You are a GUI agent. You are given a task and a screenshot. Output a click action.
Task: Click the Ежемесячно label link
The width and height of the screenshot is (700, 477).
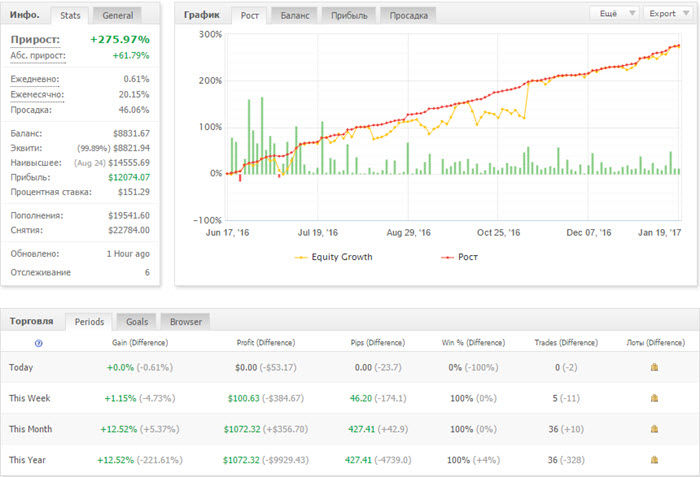(37, 94)
